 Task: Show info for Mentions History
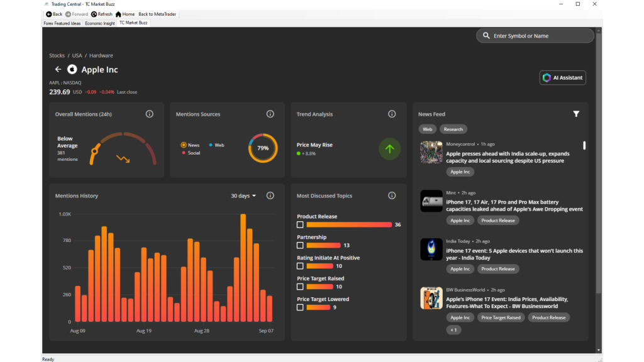pyautogui.click(x=270, y=196)
